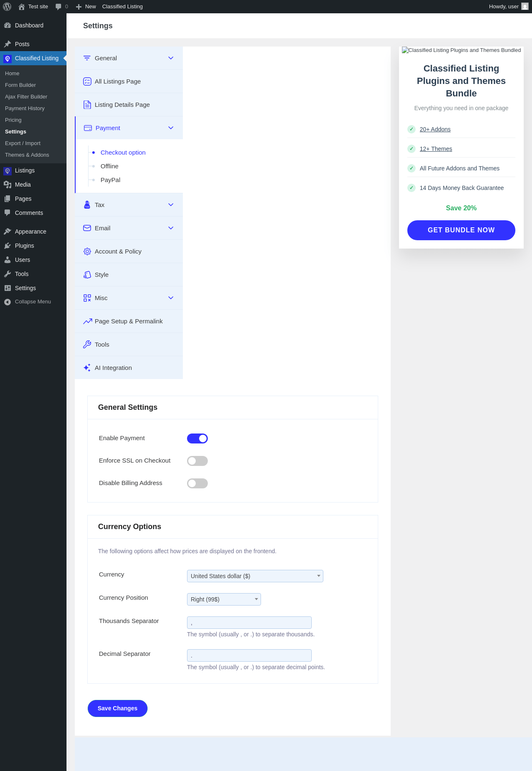The height and width of the screenshot is (771, 532).
Task: Open the Currency dropdown
Action: [255, 576]
